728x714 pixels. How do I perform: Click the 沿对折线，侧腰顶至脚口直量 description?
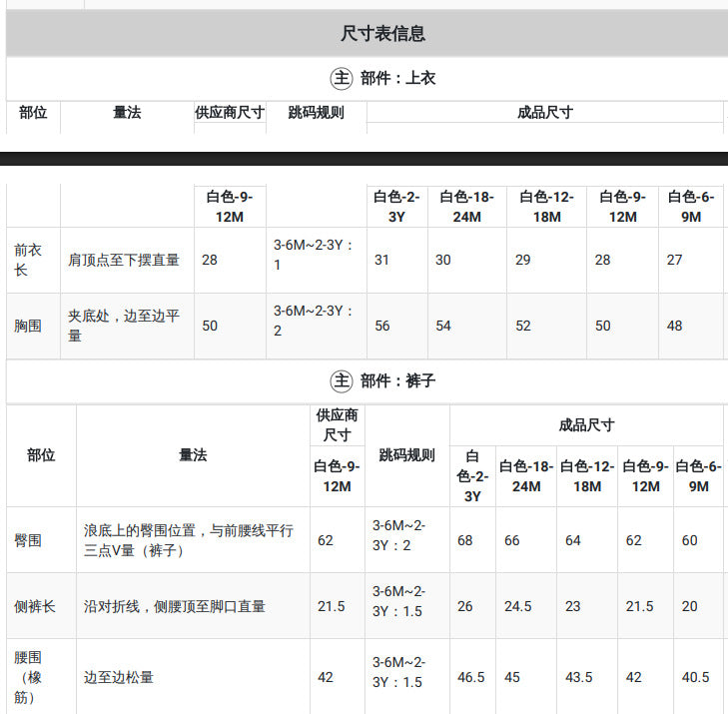[x=174, y=606]
